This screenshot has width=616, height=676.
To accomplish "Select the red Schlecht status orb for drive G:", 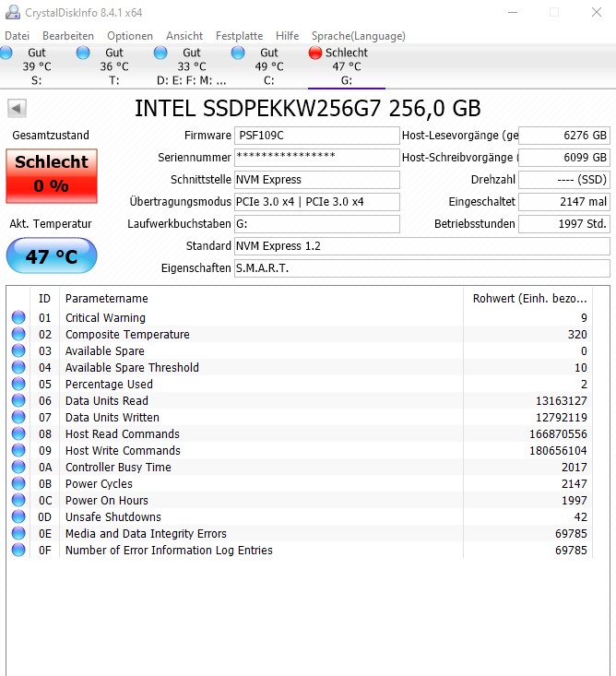I will [315, 53].
